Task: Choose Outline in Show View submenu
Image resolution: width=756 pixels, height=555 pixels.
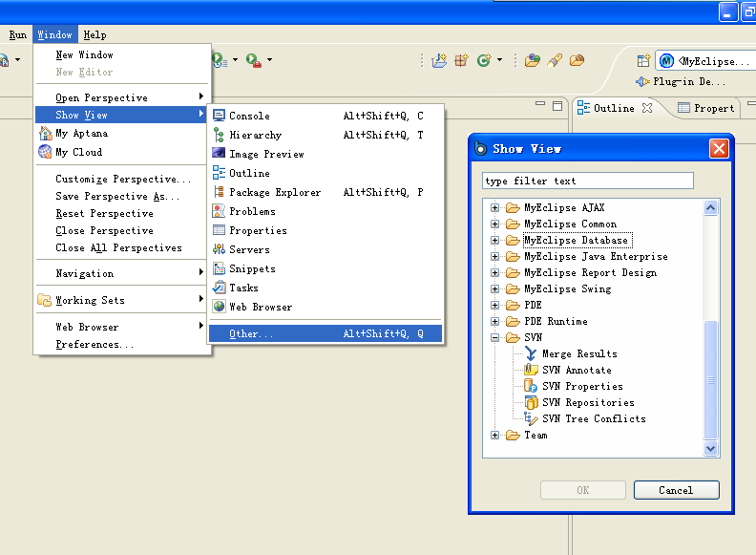Action: 325,173
